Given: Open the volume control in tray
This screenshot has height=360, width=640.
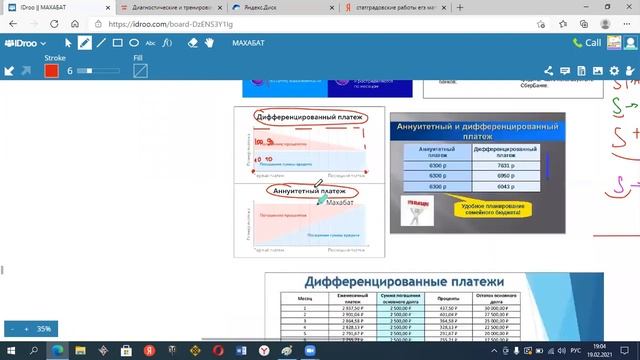Looking at the screenshot, I should pyautogui.click(x=562, y=351).
